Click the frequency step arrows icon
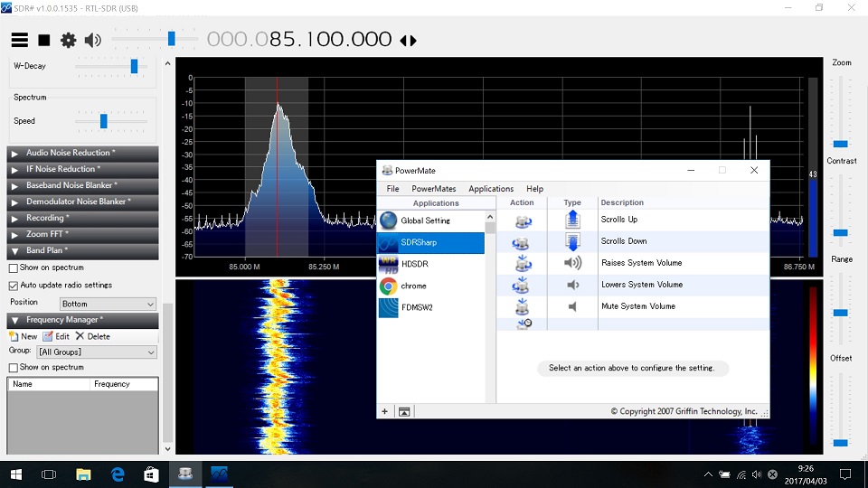 408,41
